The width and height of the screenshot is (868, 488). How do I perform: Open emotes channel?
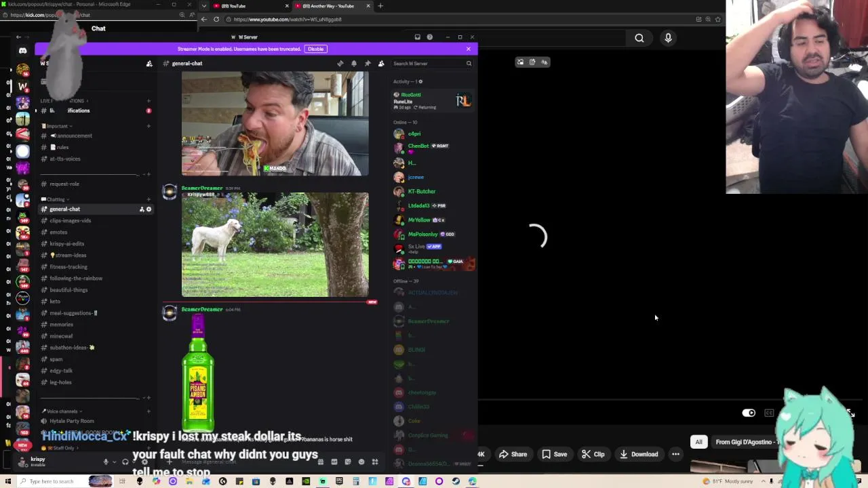point(58,232)
